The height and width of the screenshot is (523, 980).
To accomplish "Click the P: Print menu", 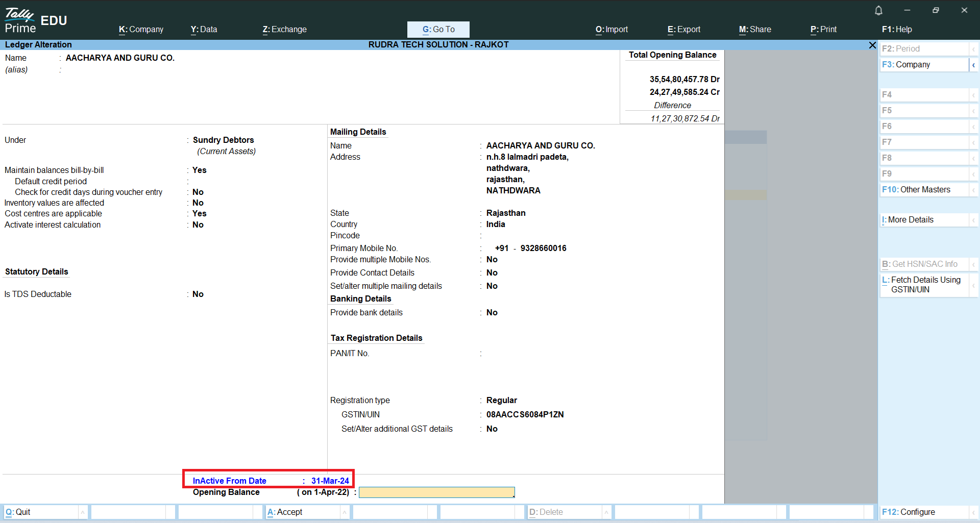I will (823, 30).
